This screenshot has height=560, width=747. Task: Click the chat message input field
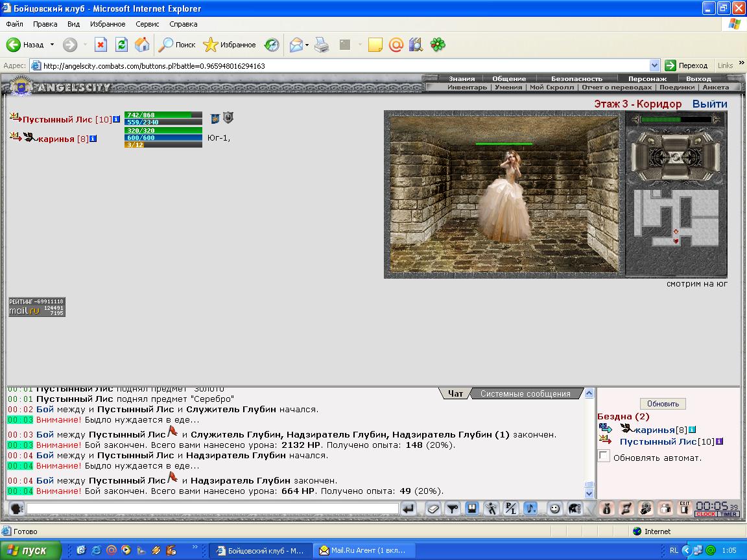pyautogui.click(x=213, y=509)
